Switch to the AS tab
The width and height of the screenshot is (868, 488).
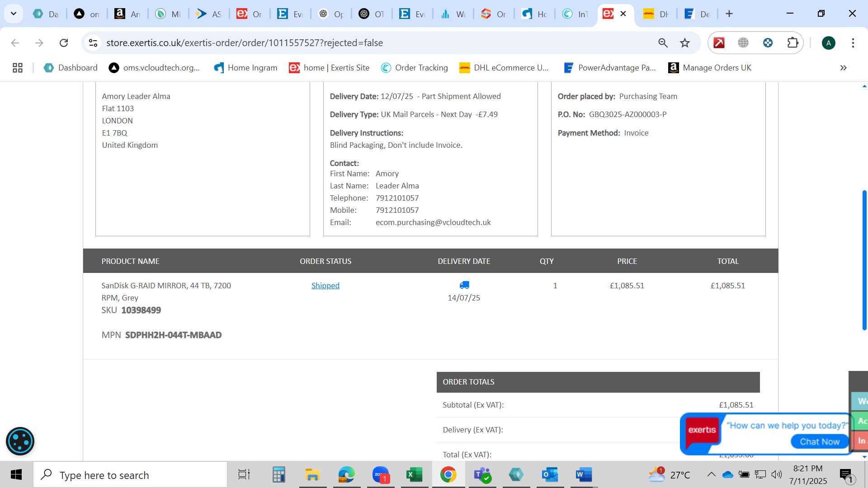(x=208, y=14)
